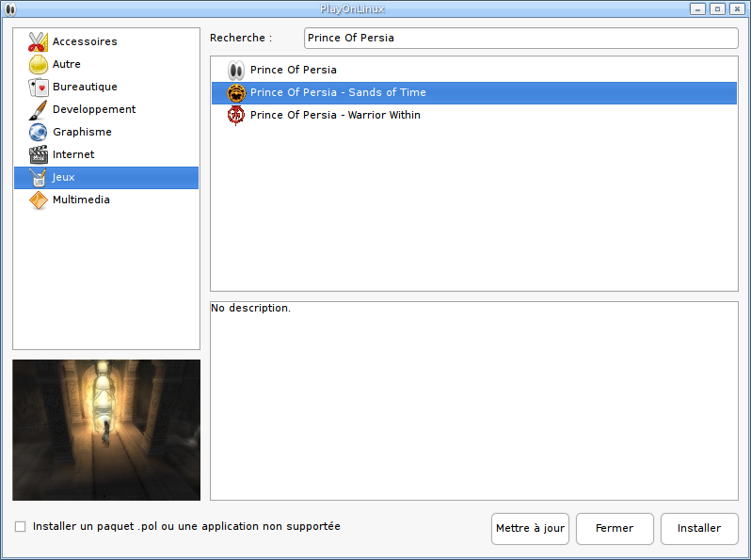The width and height of the screenshot is (751, 560).
Task: Close the PlayOnLinux window
Action: (x=737, y=9)
